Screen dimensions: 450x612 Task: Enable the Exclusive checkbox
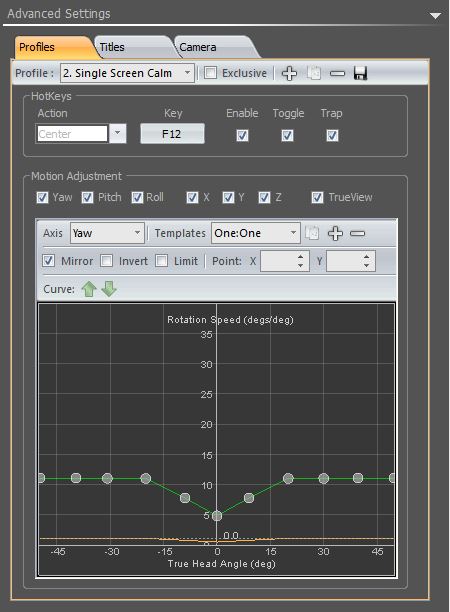coord(210,73)
